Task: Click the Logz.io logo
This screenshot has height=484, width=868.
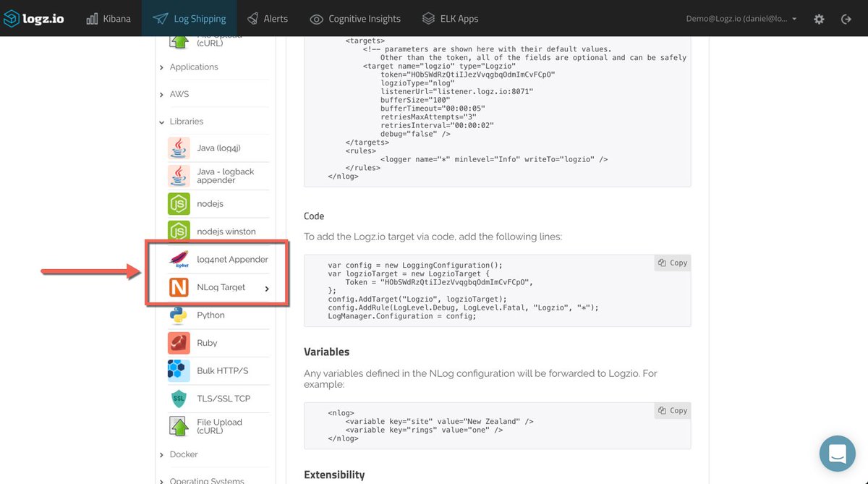Action: click(x=34, y=18)
